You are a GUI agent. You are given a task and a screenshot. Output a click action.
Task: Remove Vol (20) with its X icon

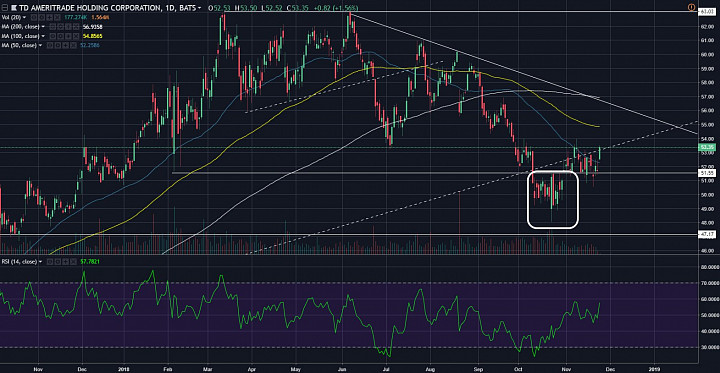coord(57,17)
